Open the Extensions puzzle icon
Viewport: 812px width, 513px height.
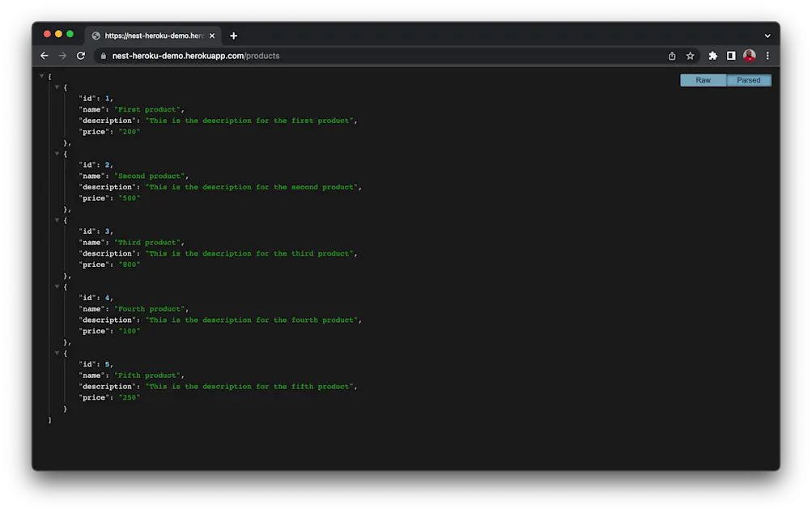(712, 56)
